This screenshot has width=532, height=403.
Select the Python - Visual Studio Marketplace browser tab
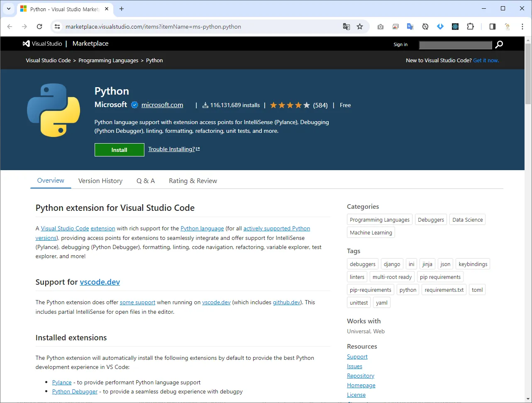66,9
